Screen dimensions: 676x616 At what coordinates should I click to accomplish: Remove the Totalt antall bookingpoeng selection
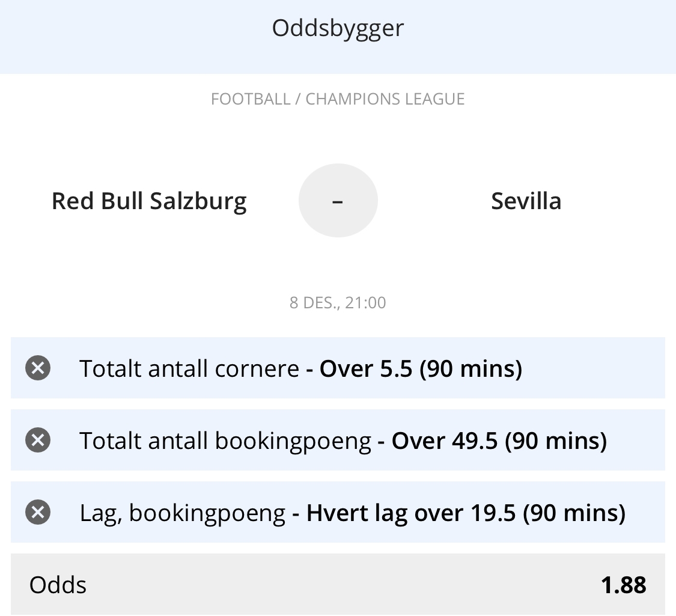click(38, 440)
